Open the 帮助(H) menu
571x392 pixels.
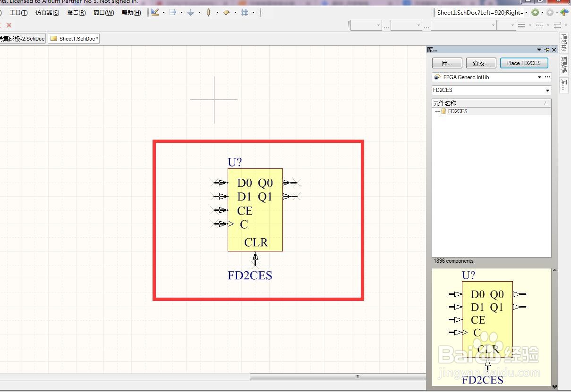(131, 13)
